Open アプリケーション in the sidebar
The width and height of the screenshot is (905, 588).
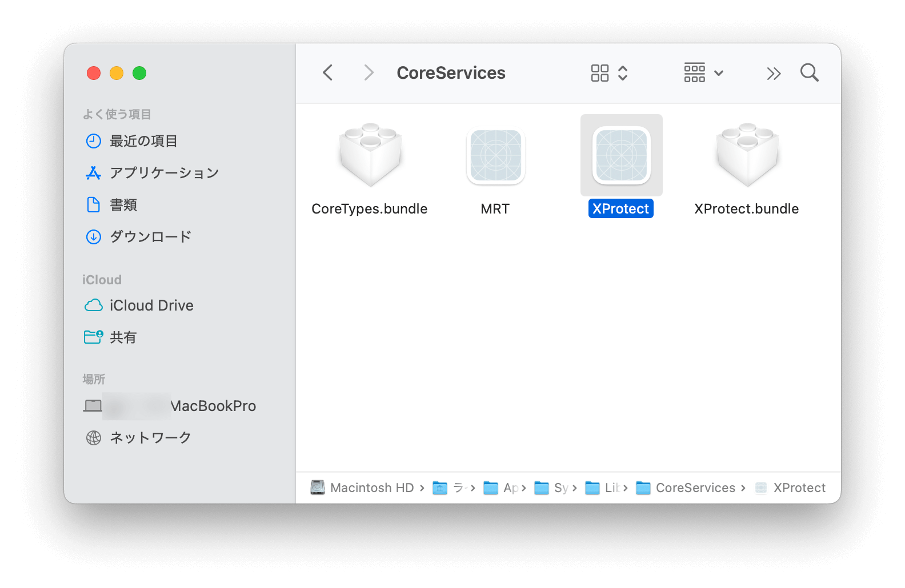(x=179, y=173)
